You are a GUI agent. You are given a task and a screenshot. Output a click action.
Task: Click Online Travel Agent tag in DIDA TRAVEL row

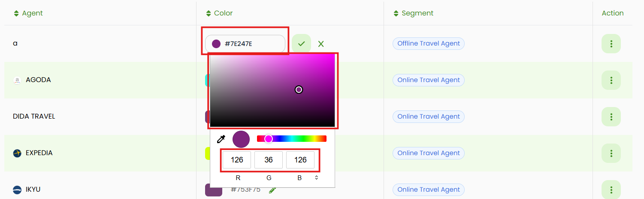[429, 116]
